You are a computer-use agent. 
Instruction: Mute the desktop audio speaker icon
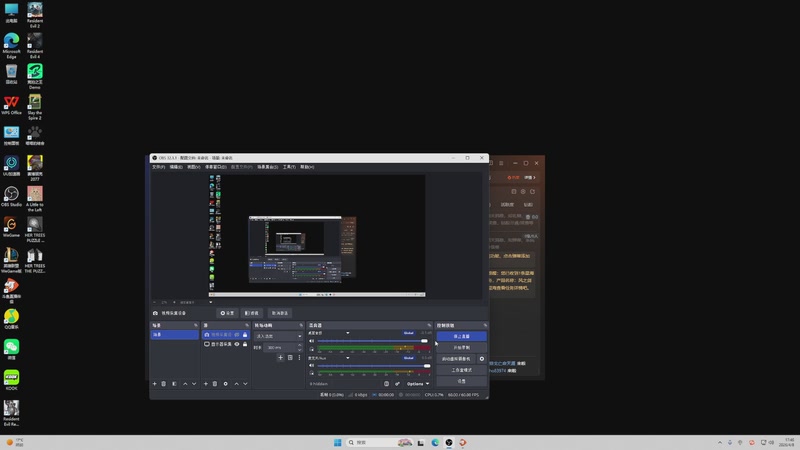pyautogui.click(x=311, y=340)
